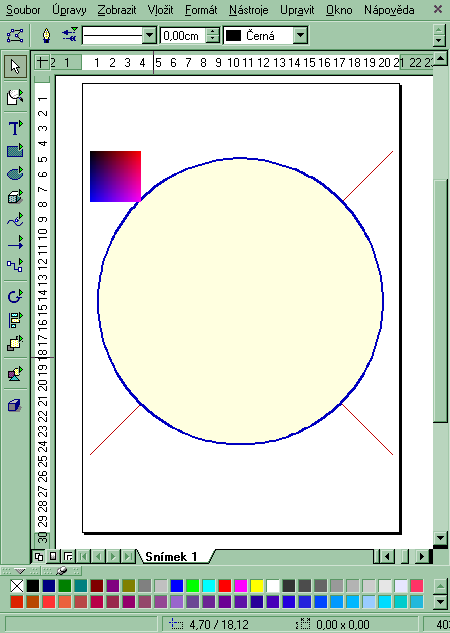The height and width of the screenshot is (633, 450).
Task: Close the document with the X button
Action: pyautogui.click(x=437, y=9)
